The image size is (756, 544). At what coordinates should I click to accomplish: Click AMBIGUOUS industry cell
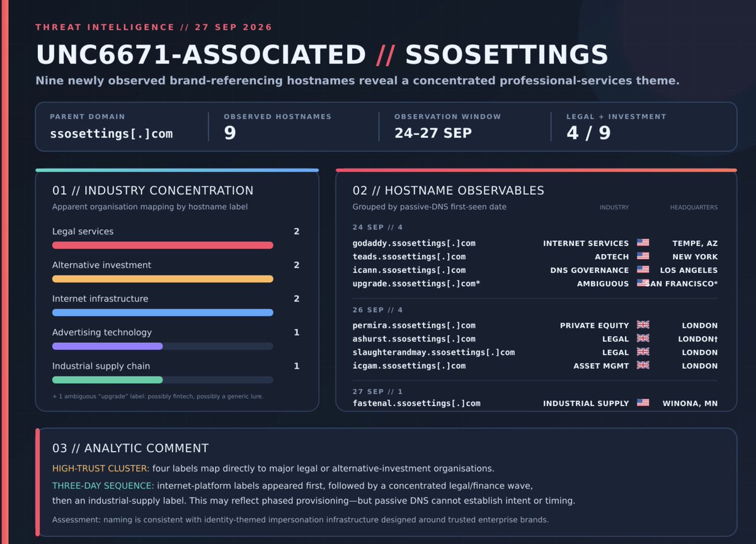[x=603, y=284]
